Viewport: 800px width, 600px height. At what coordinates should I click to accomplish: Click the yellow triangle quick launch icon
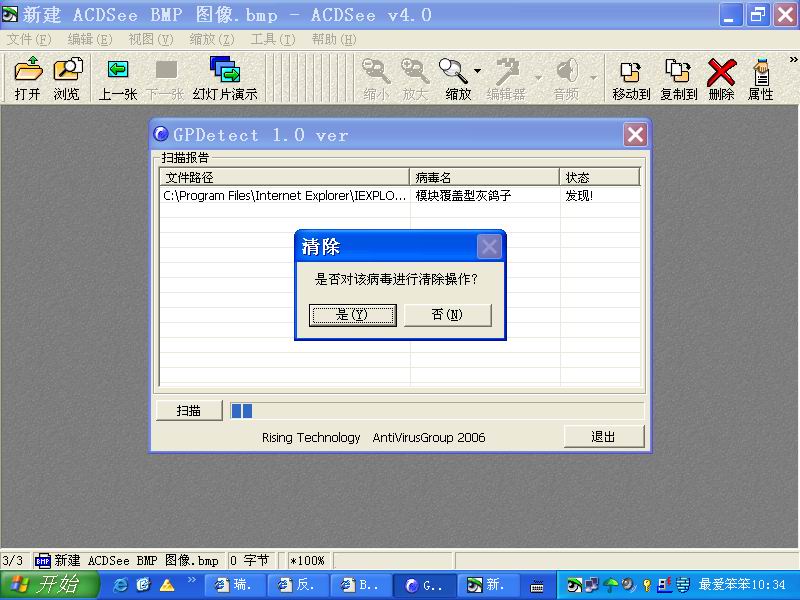pos(167,585)
